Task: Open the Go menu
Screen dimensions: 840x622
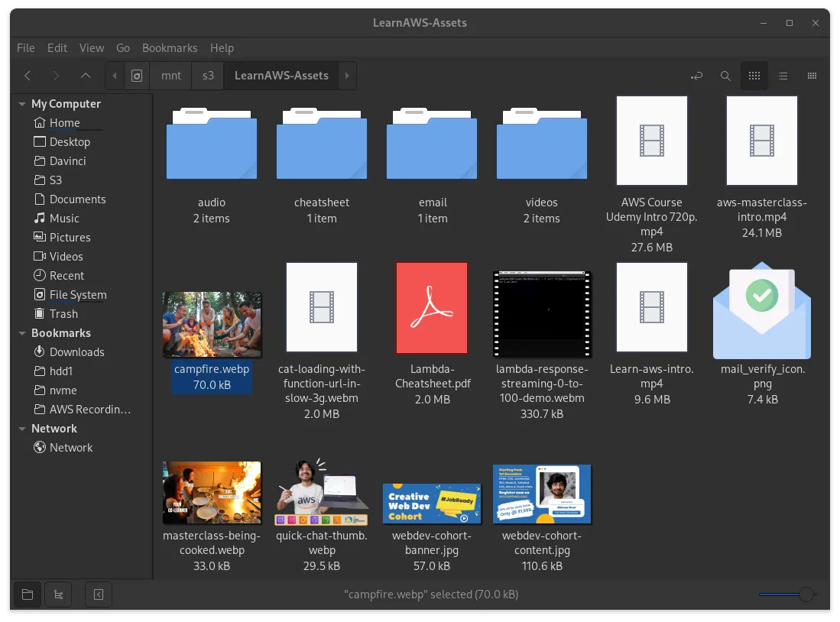Action: [x=123, y=48]
